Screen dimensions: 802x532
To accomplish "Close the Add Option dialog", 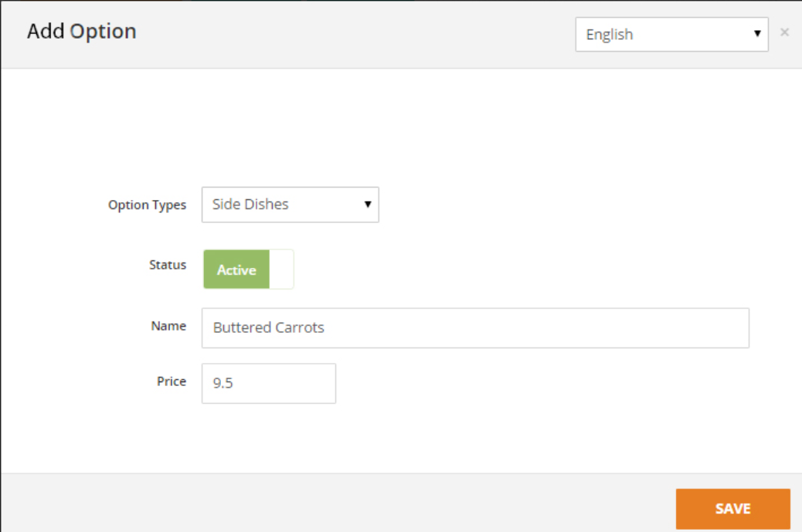I will point(784,32).
